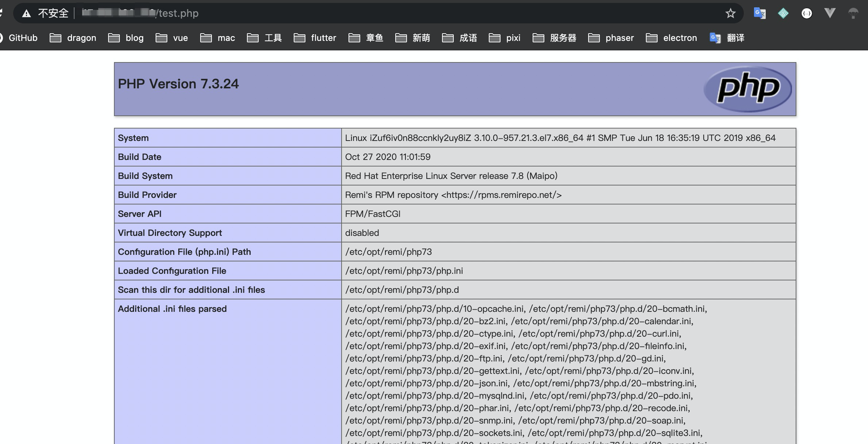Open the dragon bookmark folder
The image size is (868, 444).
click(73, 38)
